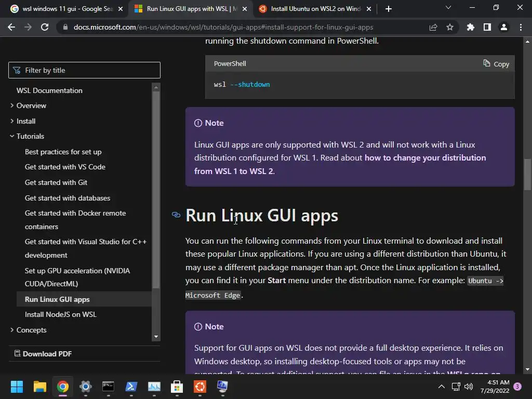Open Set up GPU acceleration article
The height and width of the screenshot is (399, 532).
pyautogui.click(x=77, y=277)
